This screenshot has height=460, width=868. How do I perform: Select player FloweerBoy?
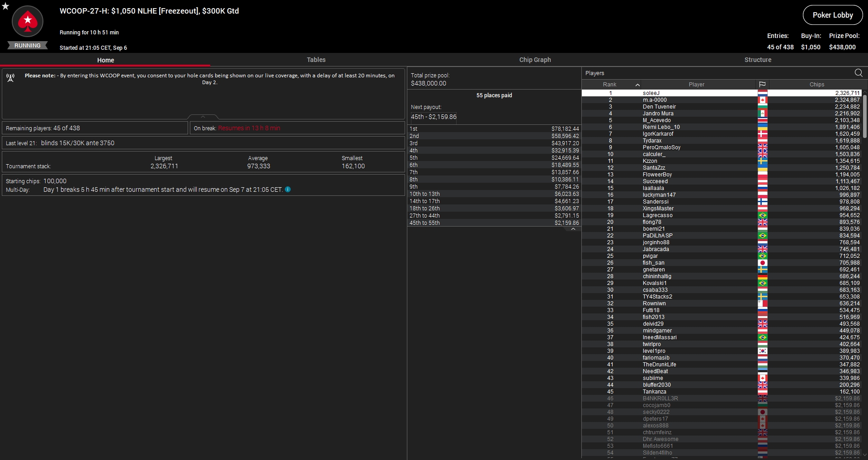(x=722, y=175)
